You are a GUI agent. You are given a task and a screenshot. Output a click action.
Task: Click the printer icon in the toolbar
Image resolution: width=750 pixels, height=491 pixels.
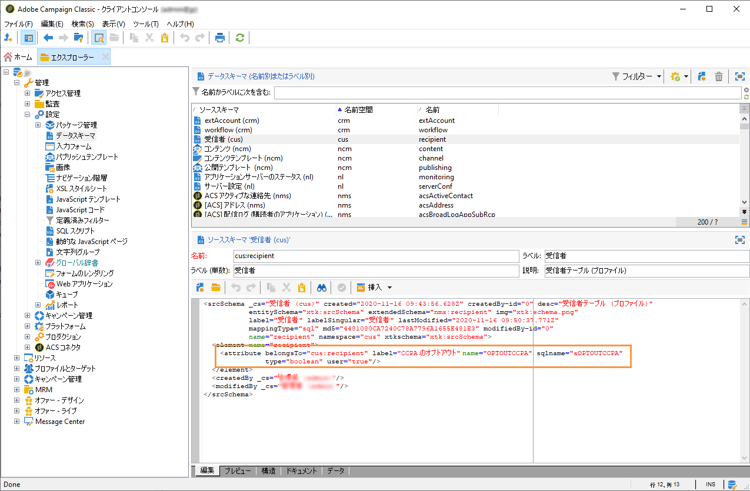tap(220, 38)
